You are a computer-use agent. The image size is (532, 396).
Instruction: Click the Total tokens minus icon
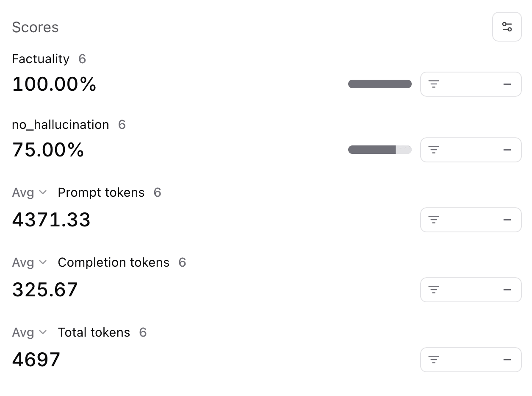pos(507,360)
